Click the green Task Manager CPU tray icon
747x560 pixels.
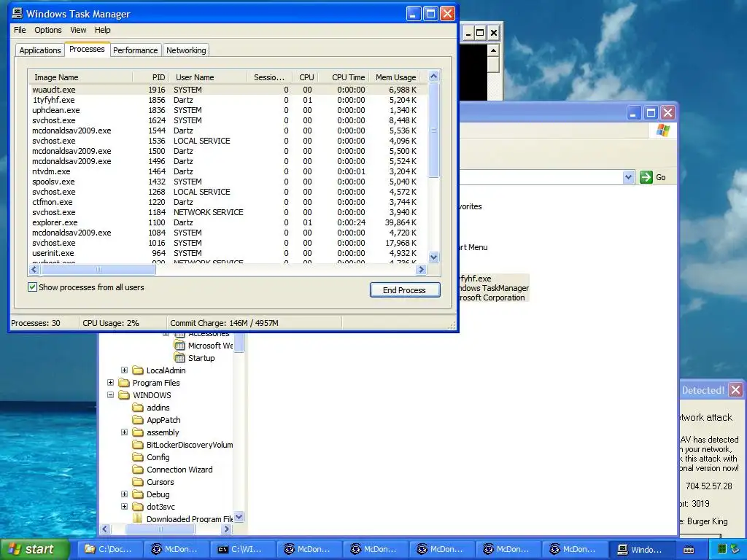pos(721,549)
